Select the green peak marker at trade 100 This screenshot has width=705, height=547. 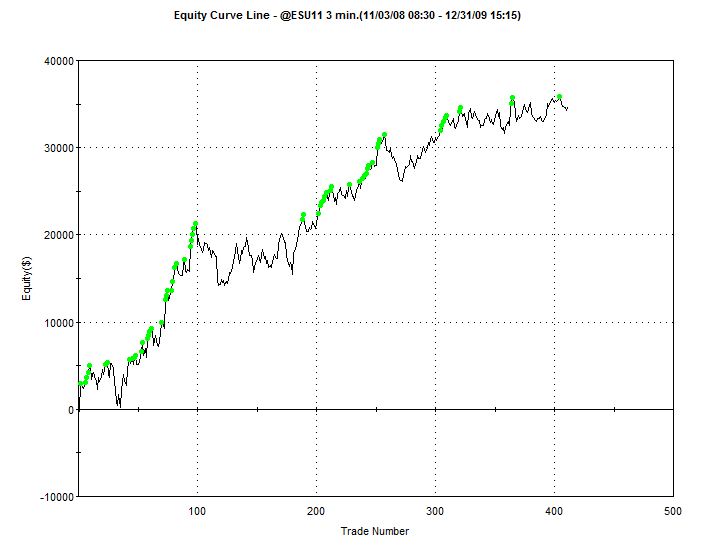coord(196,224)
